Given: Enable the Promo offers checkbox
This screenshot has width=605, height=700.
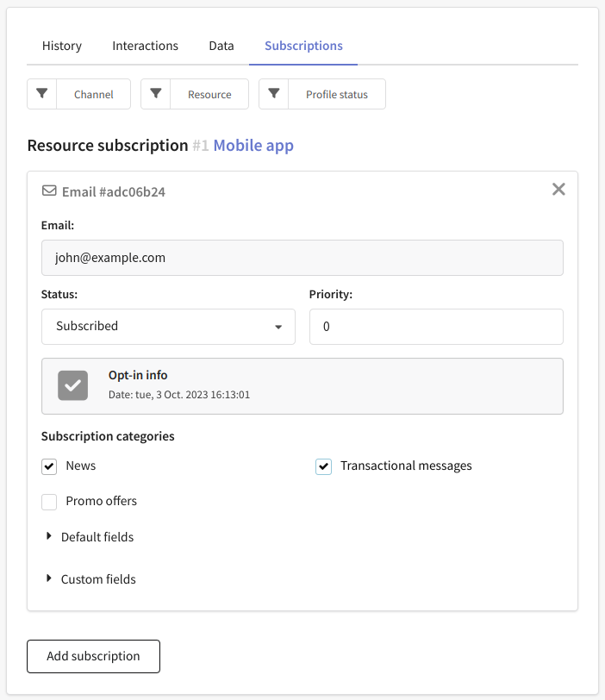Looking at the screenshot, I should pyautogui.click(x=49, y=502).
